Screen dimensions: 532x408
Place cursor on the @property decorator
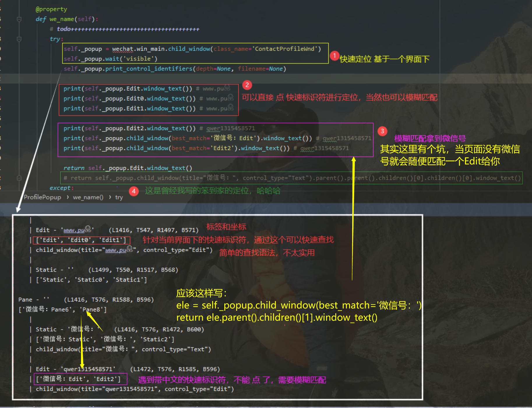51,9
